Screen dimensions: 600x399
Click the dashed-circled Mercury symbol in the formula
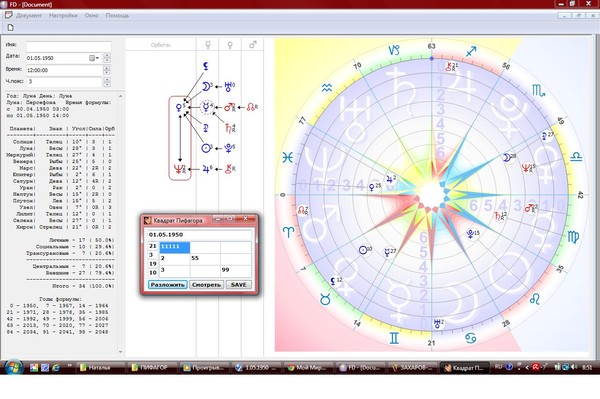pos(206,107)
